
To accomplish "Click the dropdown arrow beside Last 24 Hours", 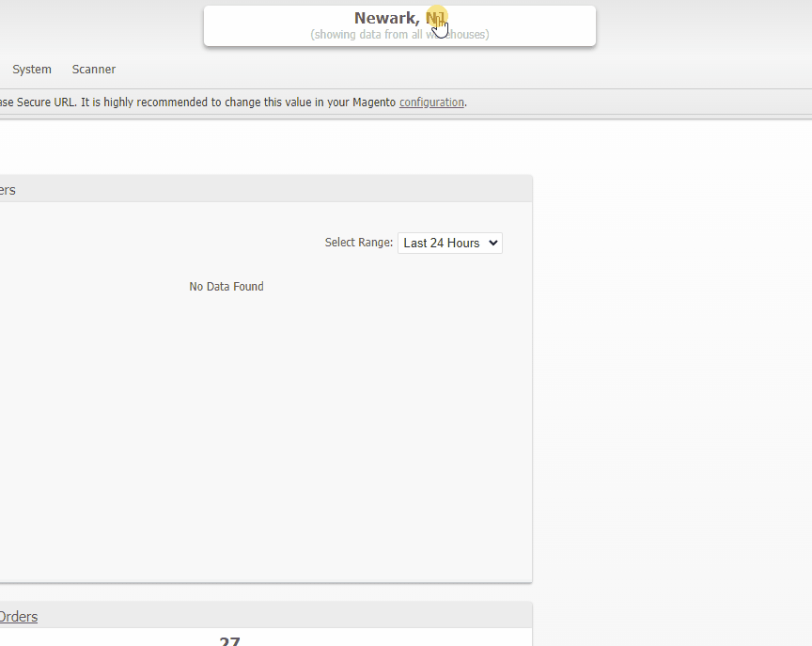I will pos(493,243).
